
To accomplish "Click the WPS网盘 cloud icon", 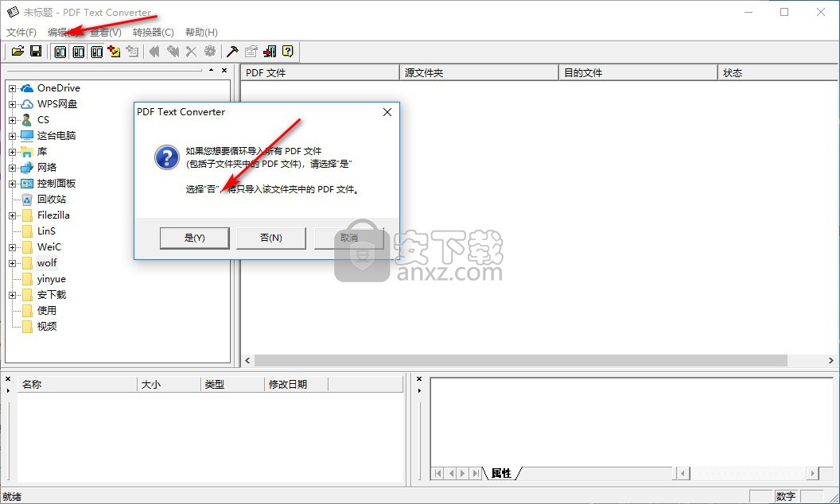I will click(x=27, y=104).
